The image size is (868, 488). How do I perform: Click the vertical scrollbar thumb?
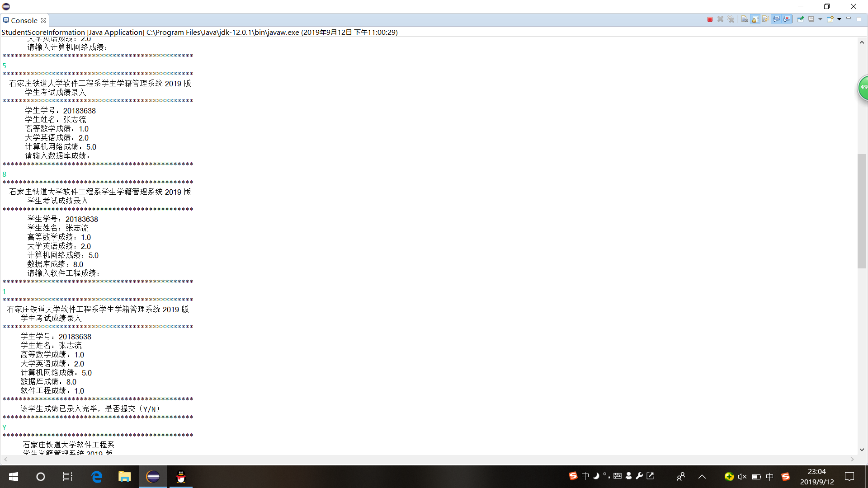pos(862,211)
